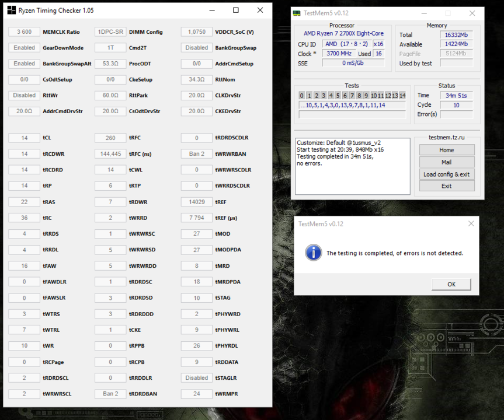Click the test order sequence field
Screen dimensions: 504x420
pyautogui.click(x=352, y=105)
